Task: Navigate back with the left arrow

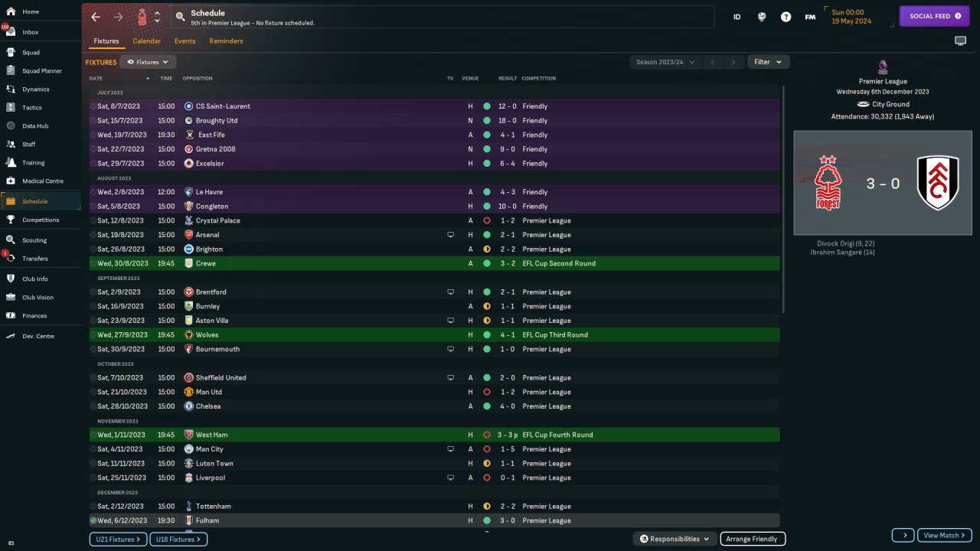Action: (x=96, y=16)
